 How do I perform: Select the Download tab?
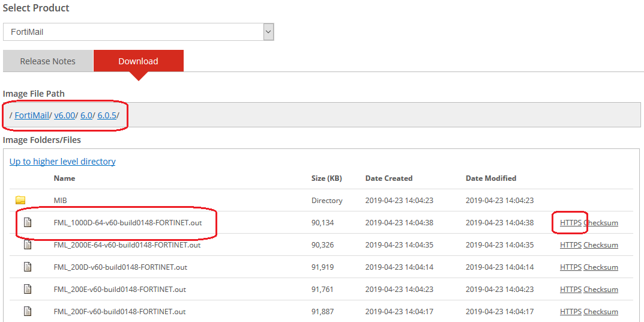pyautogui.click(x=138, y=61)
